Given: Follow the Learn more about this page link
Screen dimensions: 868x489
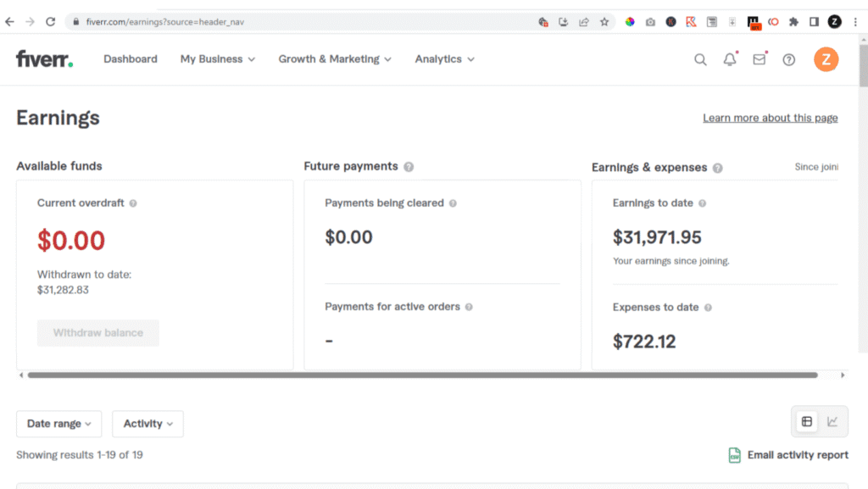Looking at the screenshot, I should (x=770, y=118).
